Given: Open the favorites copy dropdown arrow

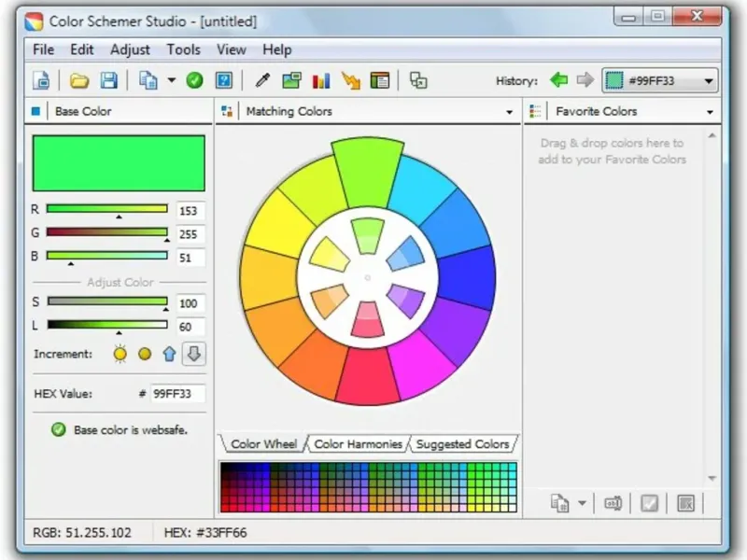Looking at the screenshot, I should [582, 503].
